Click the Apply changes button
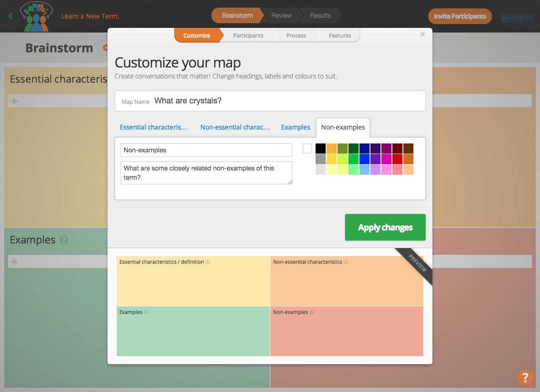Viewport: 540px width, 392px height. [x=385, y=227]
